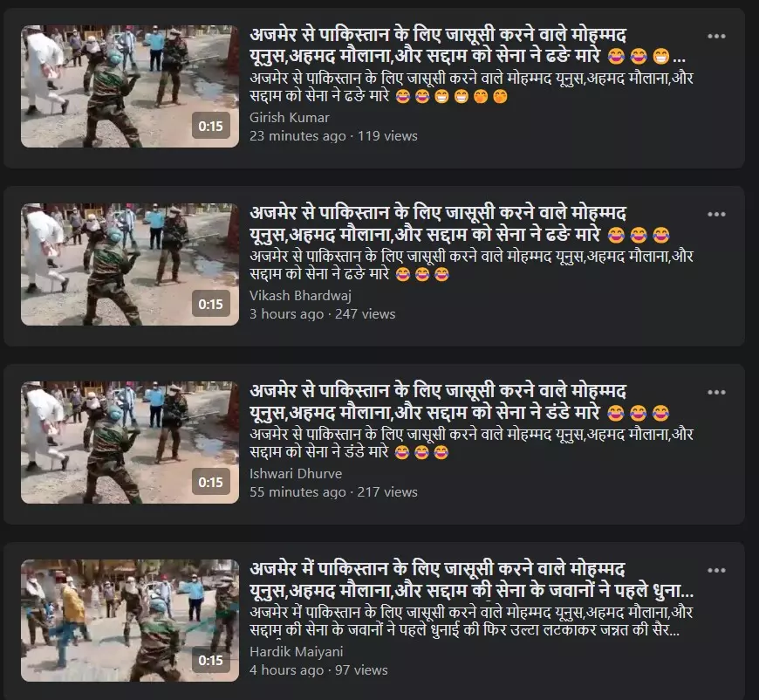Play Hardik Maiyani's video thumbnail
This screenshot has width=759, height=700.
[x=130, y=621]
